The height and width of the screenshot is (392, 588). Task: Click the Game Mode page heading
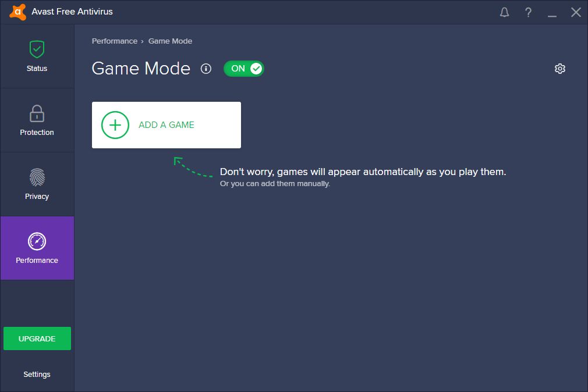coord(140,69)
